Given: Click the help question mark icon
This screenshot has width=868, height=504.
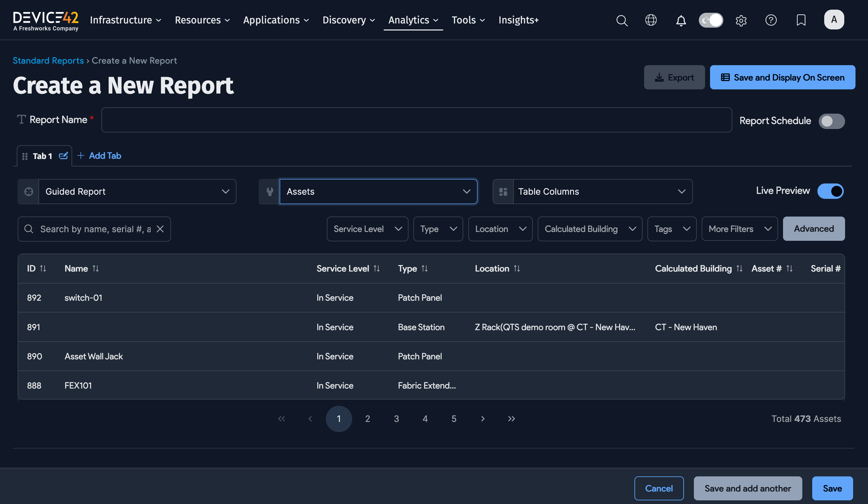Looking at the screenshot, I should [771, 20].
